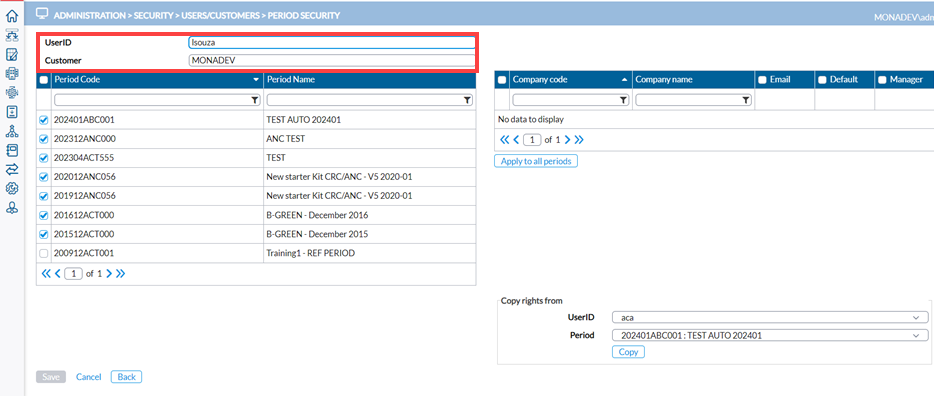
Task: Click the Save button
Action: pos(51,377)
